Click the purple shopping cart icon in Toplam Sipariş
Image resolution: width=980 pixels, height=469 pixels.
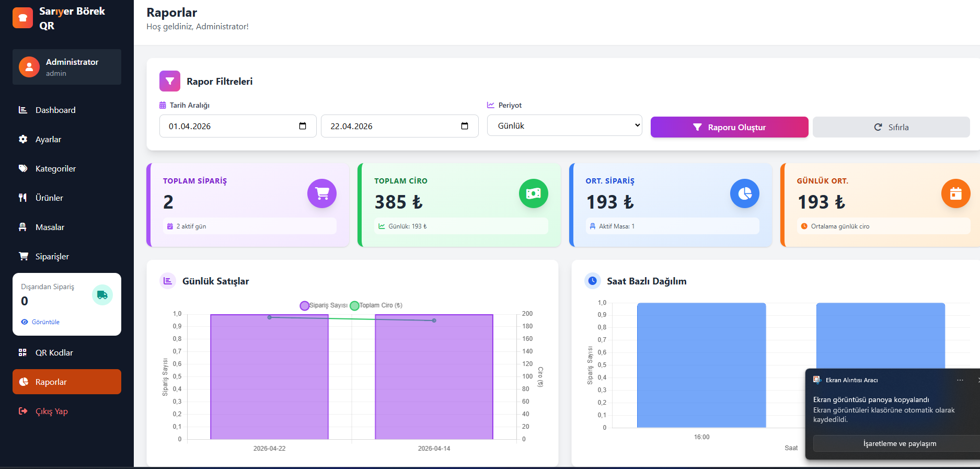click(321, 193)
